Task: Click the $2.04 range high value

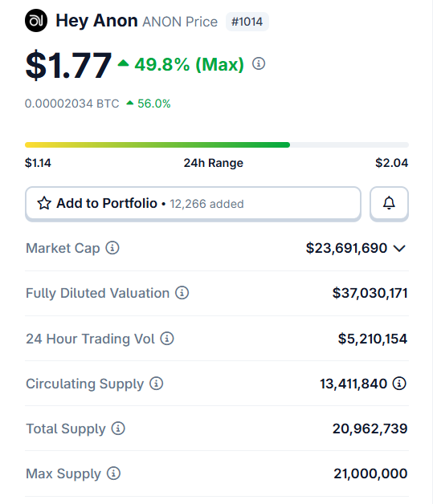Action: pyautogui.click(x=392, y=163)
